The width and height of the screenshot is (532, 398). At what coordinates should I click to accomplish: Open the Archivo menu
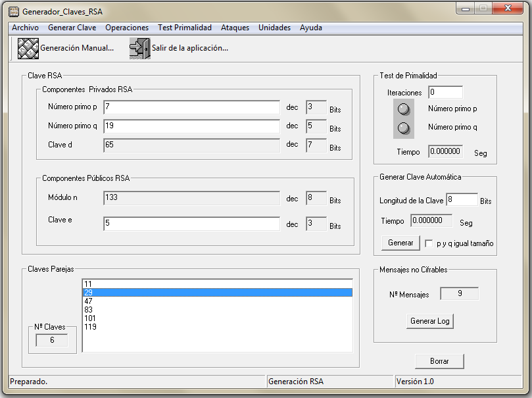point(25,28)
